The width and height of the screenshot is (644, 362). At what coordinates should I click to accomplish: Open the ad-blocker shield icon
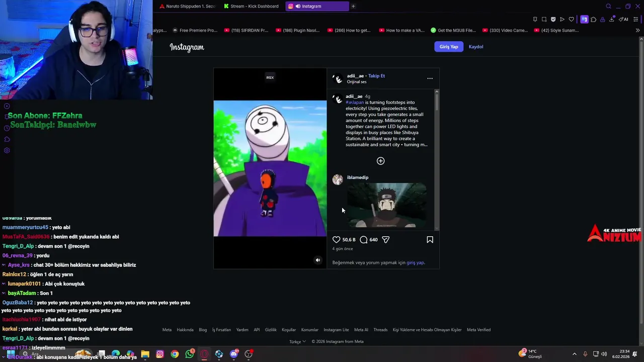point(553,19)
